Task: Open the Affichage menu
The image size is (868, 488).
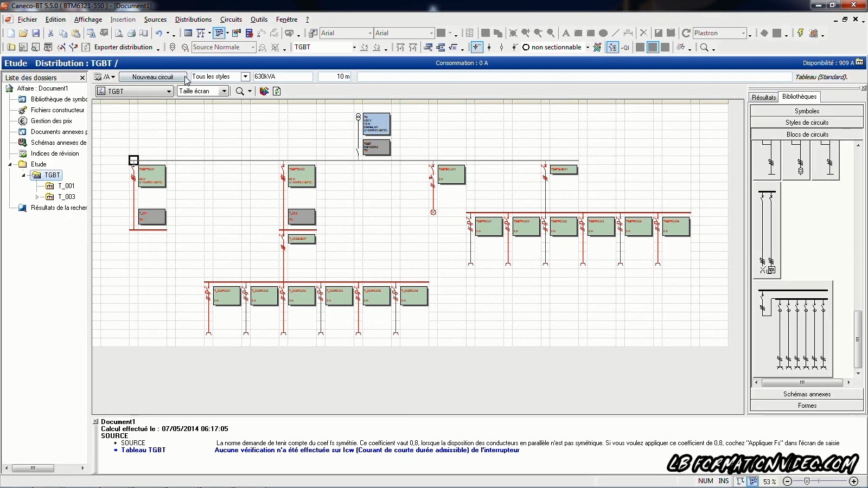Action: [x=88, y=20]
